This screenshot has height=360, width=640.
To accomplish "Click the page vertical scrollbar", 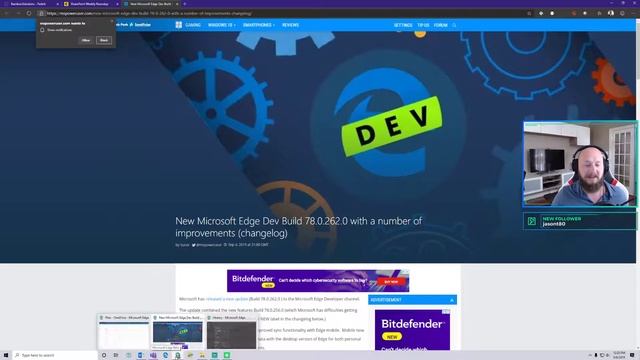I will click(x=638, y=184).
